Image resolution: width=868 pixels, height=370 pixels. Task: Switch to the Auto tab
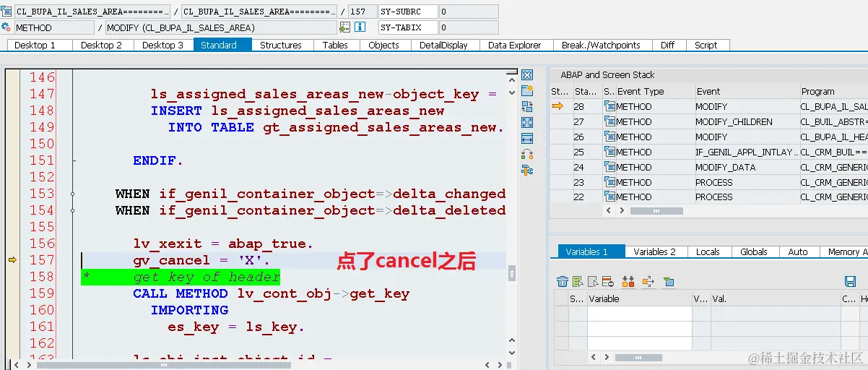(798, 251)
